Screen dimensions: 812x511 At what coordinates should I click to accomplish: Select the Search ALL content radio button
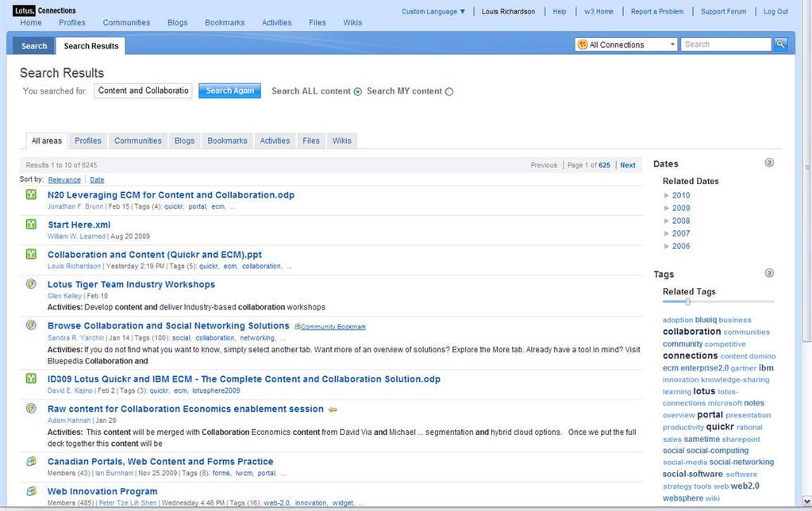357,91
